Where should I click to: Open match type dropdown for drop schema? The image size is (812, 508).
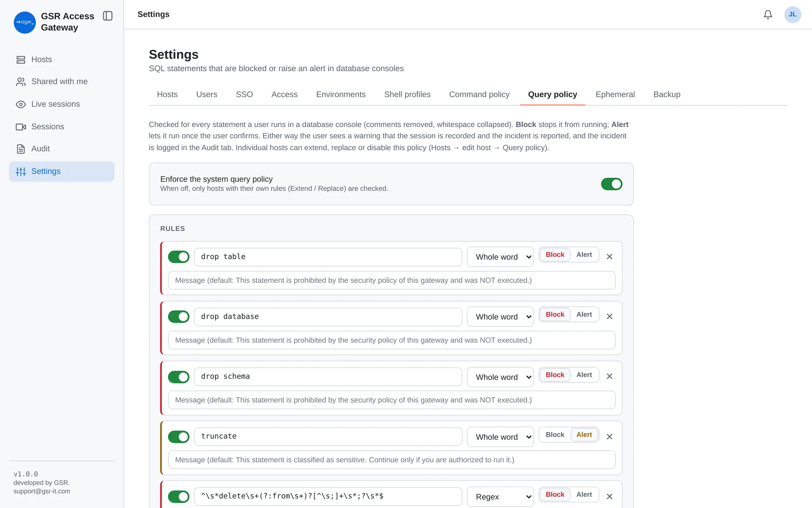(x=500, y=377)
